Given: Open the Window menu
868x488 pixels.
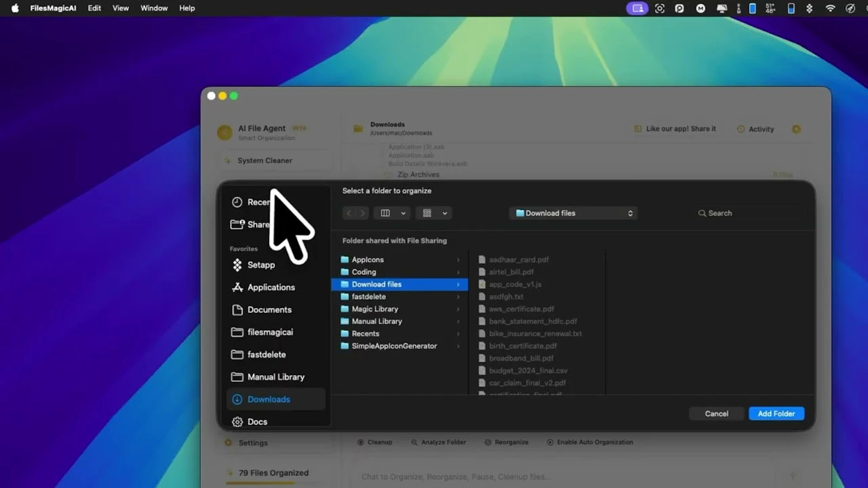Looking at the screenshot, I should pyautogui.click(x=154, y=8).
